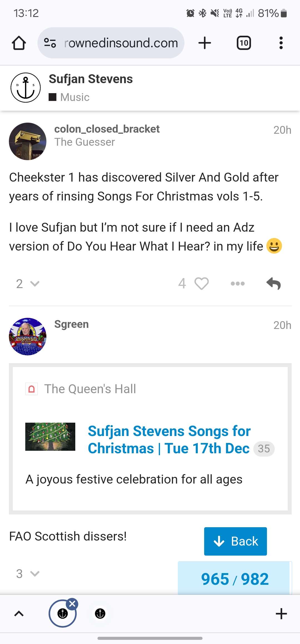
Task: Open the Music category link
Action: point(75,97)
